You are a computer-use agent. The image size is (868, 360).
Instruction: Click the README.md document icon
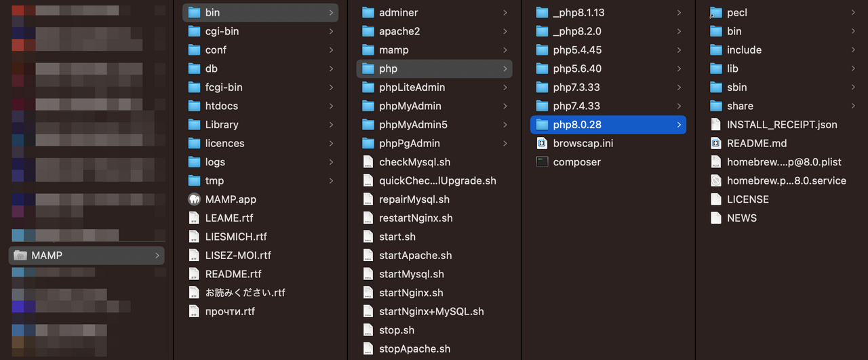click(715, 143)
